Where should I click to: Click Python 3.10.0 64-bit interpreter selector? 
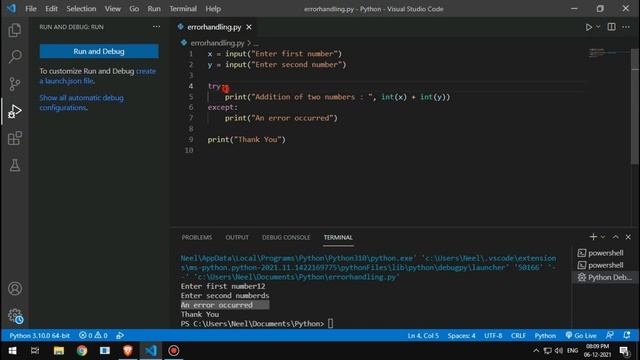pyautogui.click(x=40, y=336)
